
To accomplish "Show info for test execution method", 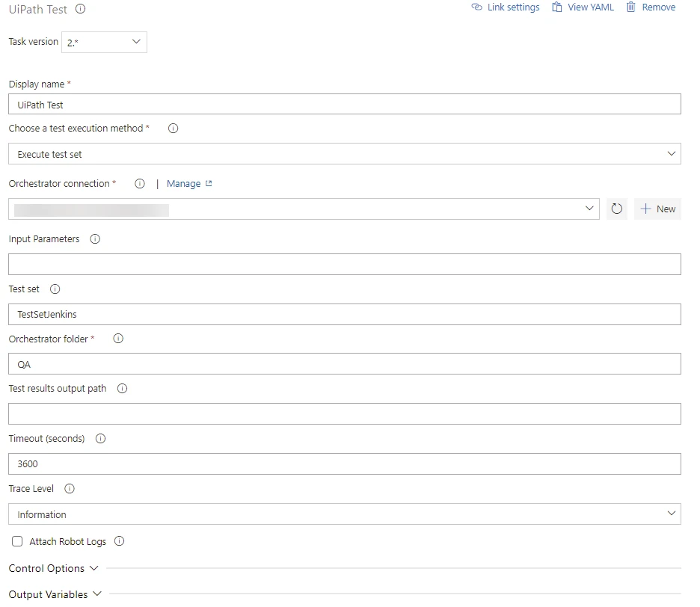I will pos(174,129).
